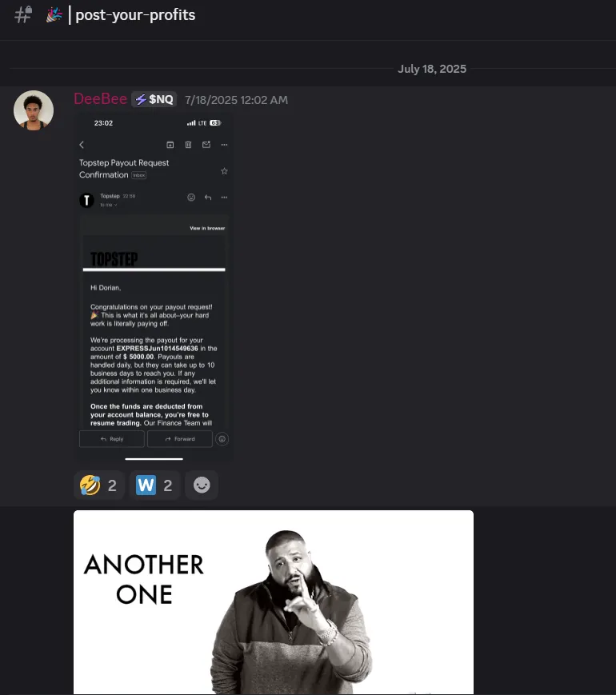Image resolution: width=616 pixels, height=695 pixels.
Task: Toggle the W emoji reaction
Action: coord(154,485)
